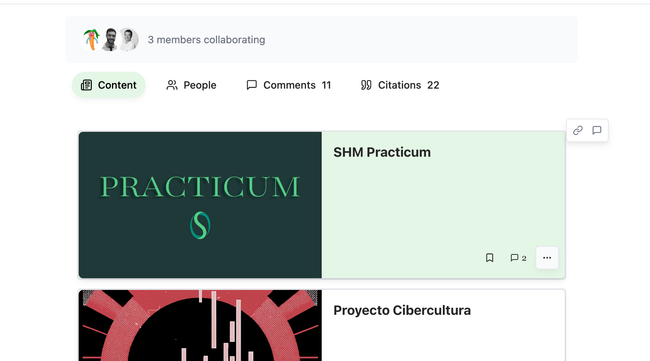Screen dimensions: 650x361
Task: Open the Proyecto Cibercultura title link
Action: pos(402,310)
